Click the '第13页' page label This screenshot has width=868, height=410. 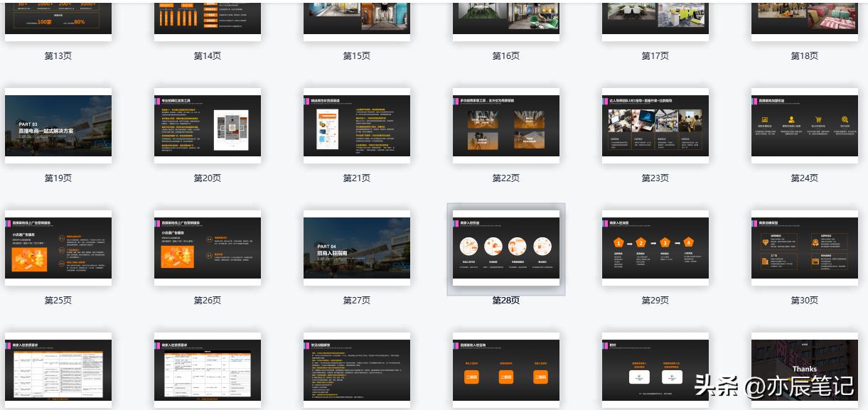click(58, 56)
